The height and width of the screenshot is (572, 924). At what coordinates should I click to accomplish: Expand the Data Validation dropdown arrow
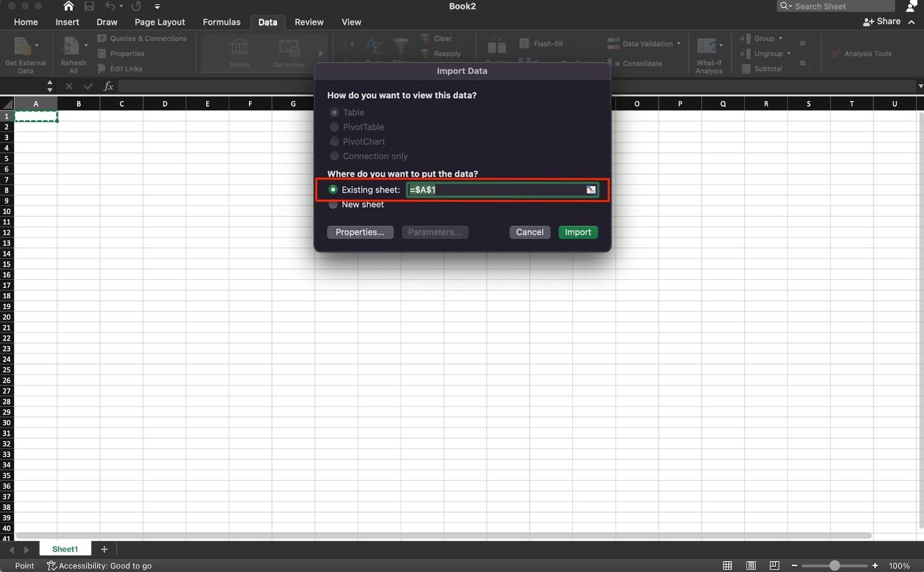click(679, 44)
